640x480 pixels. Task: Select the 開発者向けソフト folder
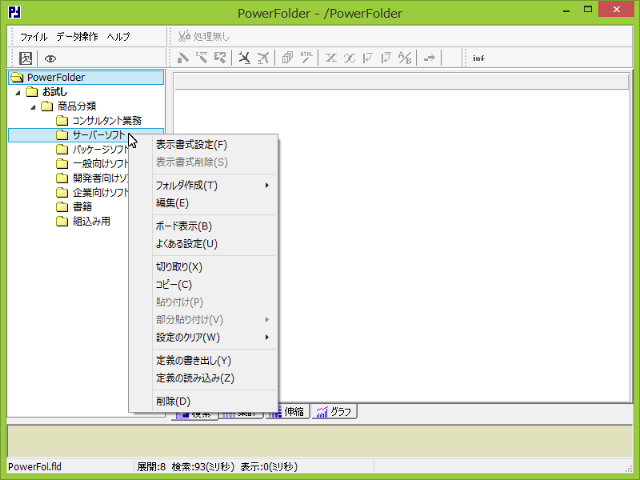point(100,178)
